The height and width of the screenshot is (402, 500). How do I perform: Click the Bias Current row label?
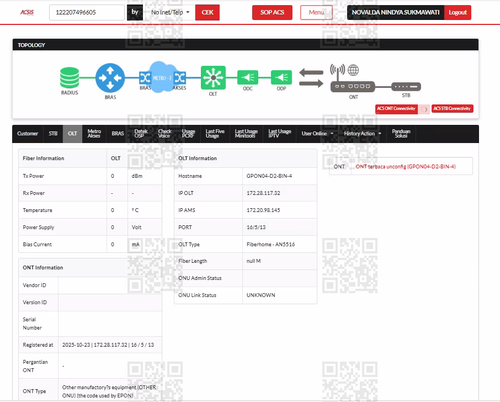[x=37, y=244]
